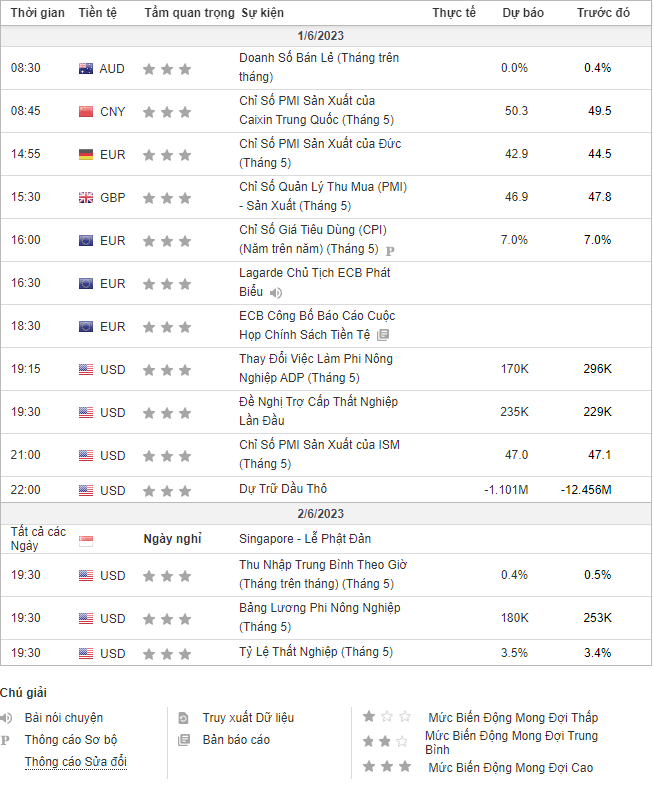The image size is (654, 790).
Task: Click the UK flag icon beside GBP
Action: pos(86,198)
